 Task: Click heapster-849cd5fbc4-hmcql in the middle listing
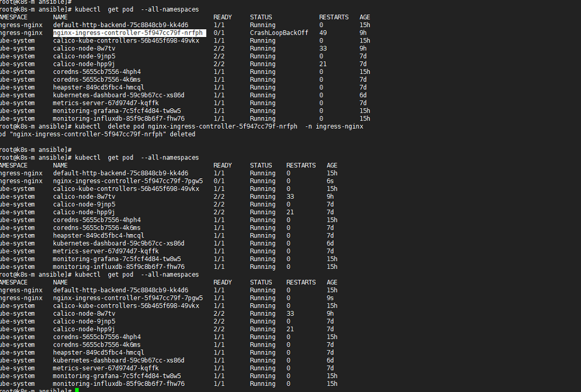pos(98,236)
